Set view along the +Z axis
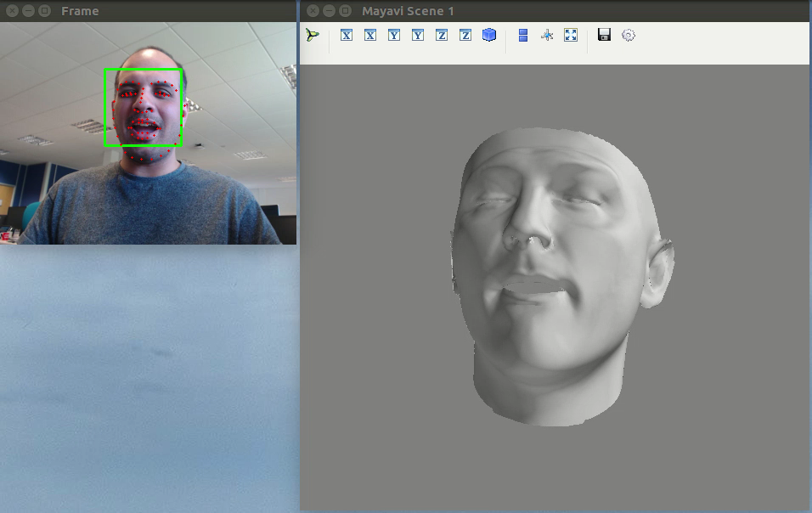This screenshot has width=812, height=513. click(x=442, y=35)
